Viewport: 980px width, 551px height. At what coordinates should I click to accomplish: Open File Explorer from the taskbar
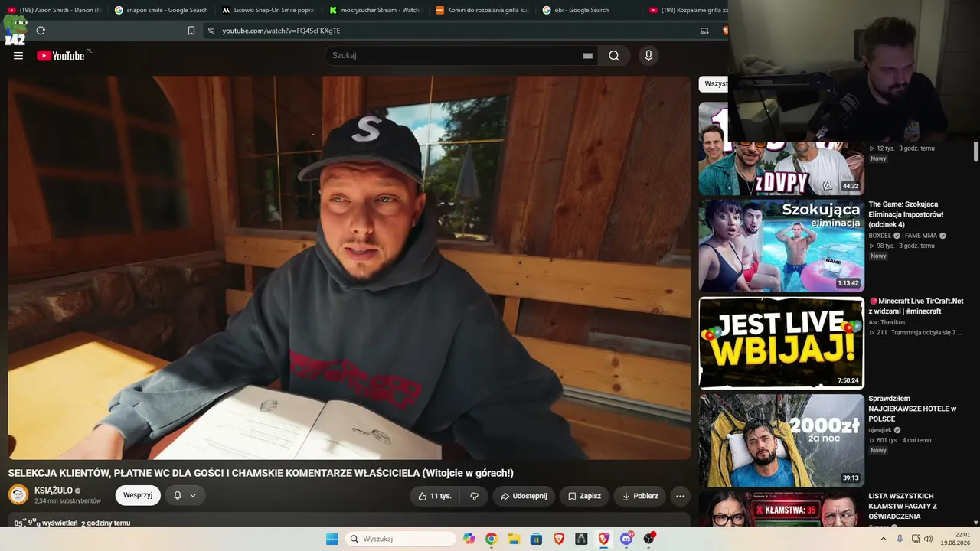click(514, 539)
